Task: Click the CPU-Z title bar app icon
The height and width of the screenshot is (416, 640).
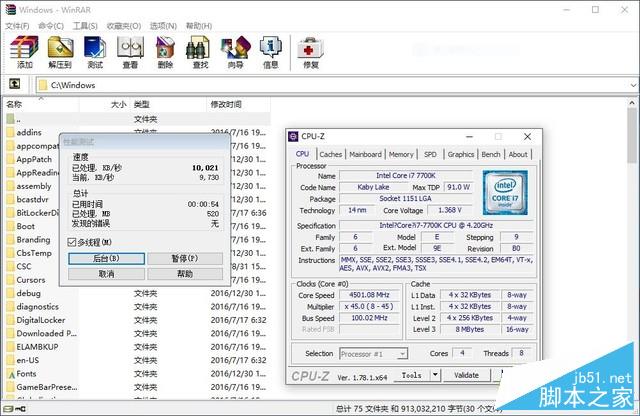Action: (x=293, y=136)
